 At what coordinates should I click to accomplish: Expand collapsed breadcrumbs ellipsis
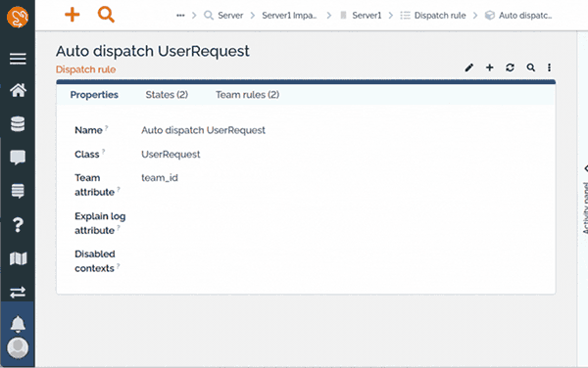(180, 16)
